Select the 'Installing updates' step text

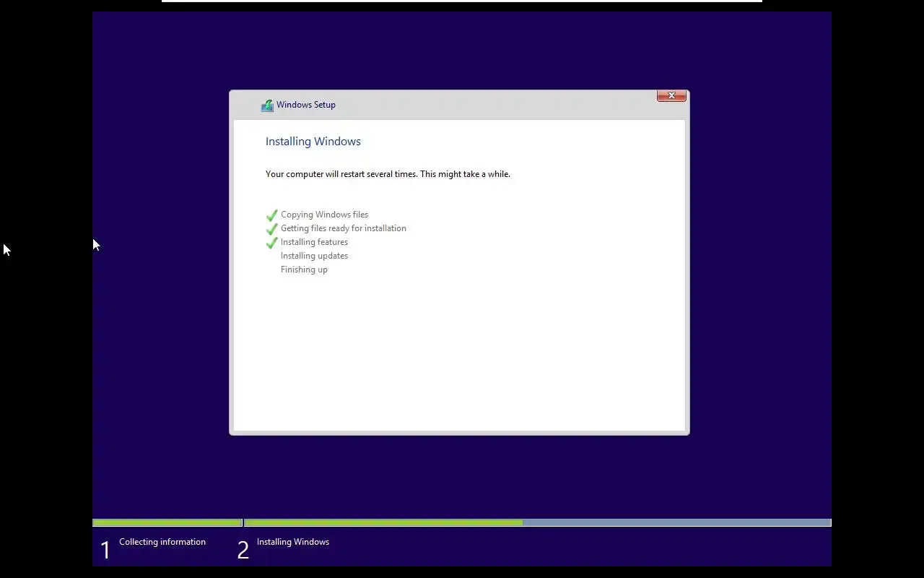tap(314, 256)
